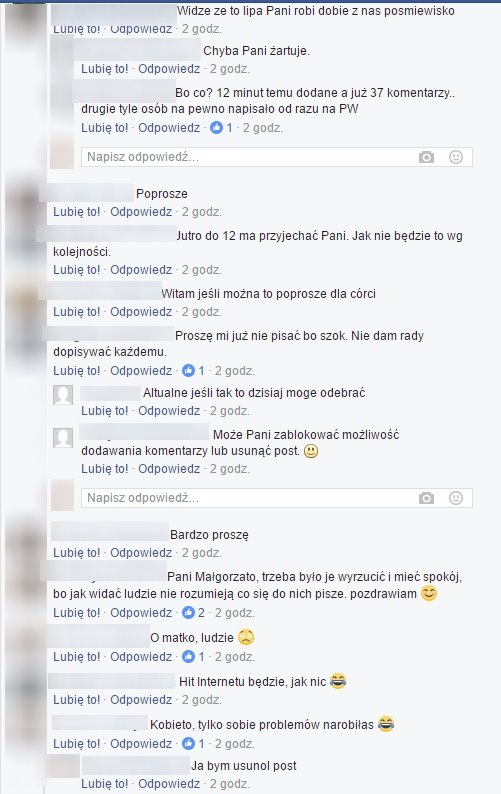Click first 'Napisz odpowiedź...' input field

[x=277, y=157]
